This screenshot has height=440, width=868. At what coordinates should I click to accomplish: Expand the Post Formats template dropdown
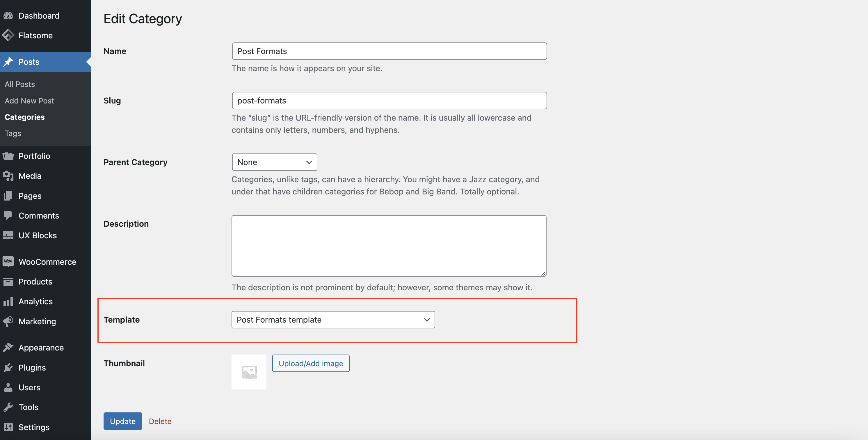click(x=333, y=320)
